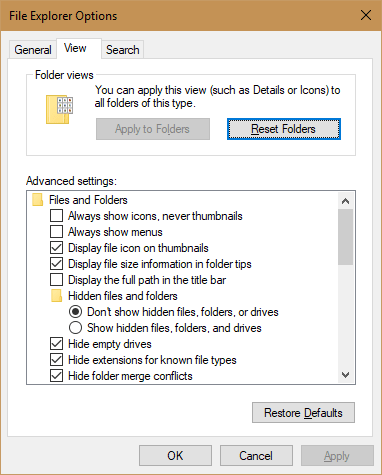Click the Files and Folders folder icon
The image size is (382, 475).
(37, 200)
